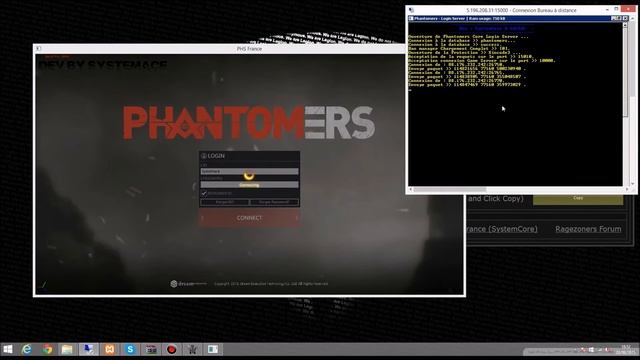Open the orange XAMPP taskbar icon
The height and width of the screenshot is (360, 640).
[x=109, y=349]
